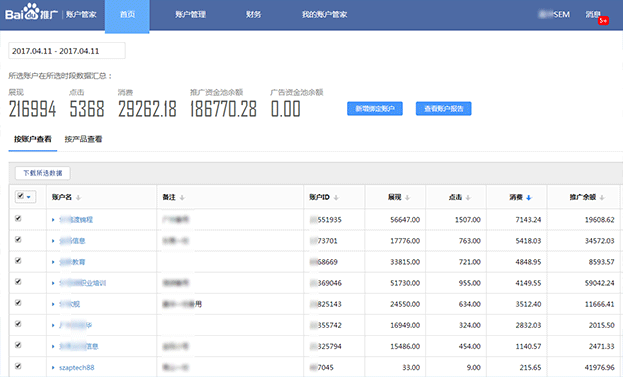Expand the account row with 4848.95 spend
The width and height of the screenshot is (623, 377).
(53, 262)
